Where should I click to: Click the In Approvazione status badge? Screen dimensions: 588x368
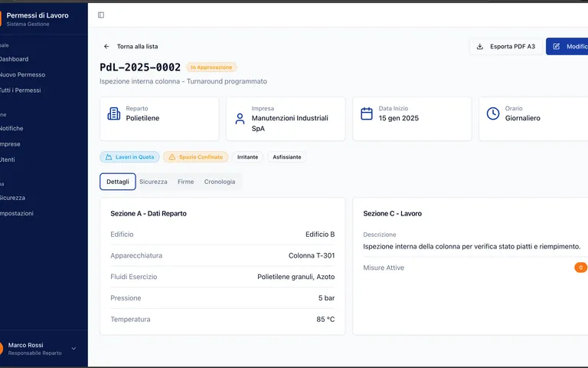click(x=211, y=67)
